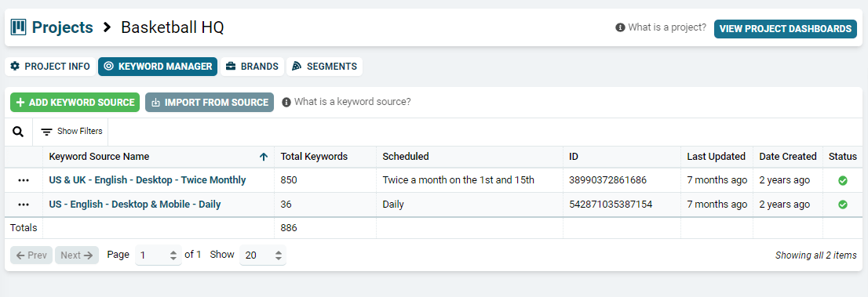The width and height of the screenshot is (868, 297).
Task: Open 'US & UK - English - Desktop - Twice Monthly' source
Action: tap(148, 180)
